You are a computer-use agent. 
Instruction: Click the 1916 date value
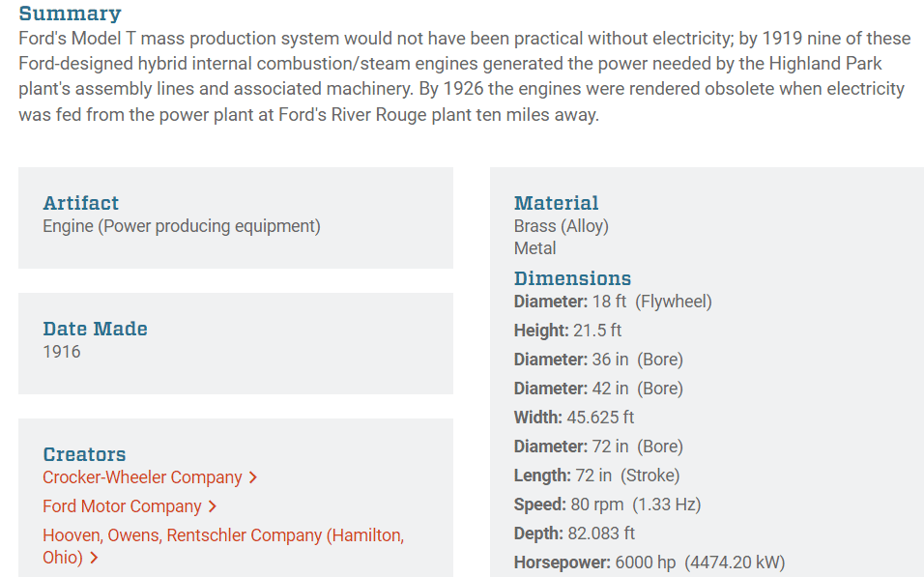click(x=62, y=352)
